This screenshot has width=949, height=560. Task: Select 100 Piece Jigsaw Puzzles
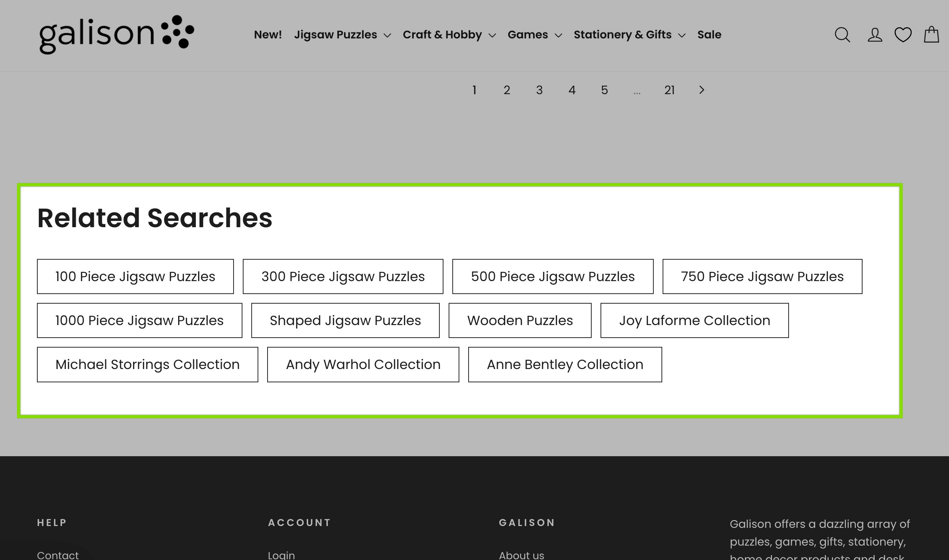(x=135, y=277)
